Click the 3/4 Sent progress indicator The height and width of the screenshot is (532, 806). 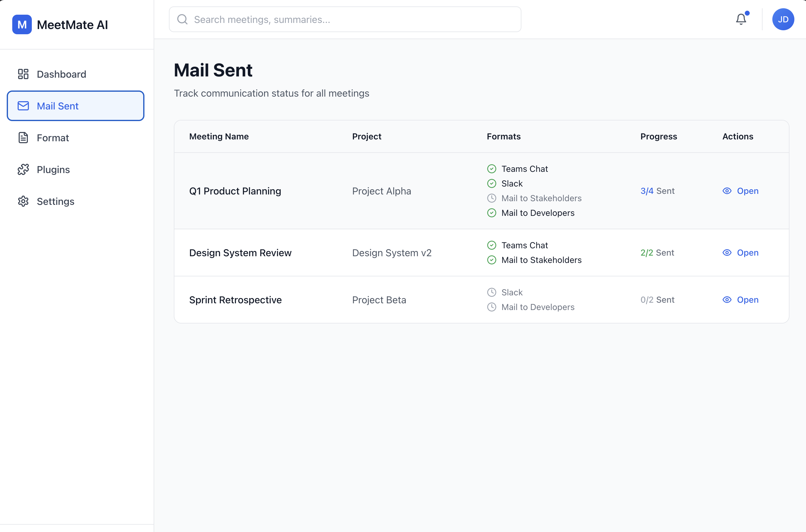pos(657,191)
